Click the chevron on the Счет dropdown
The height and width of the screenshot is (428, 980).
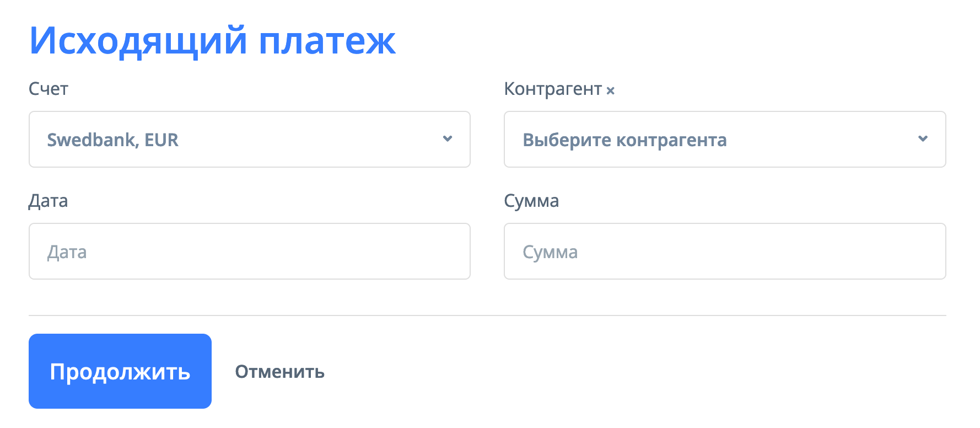point(448,139)
